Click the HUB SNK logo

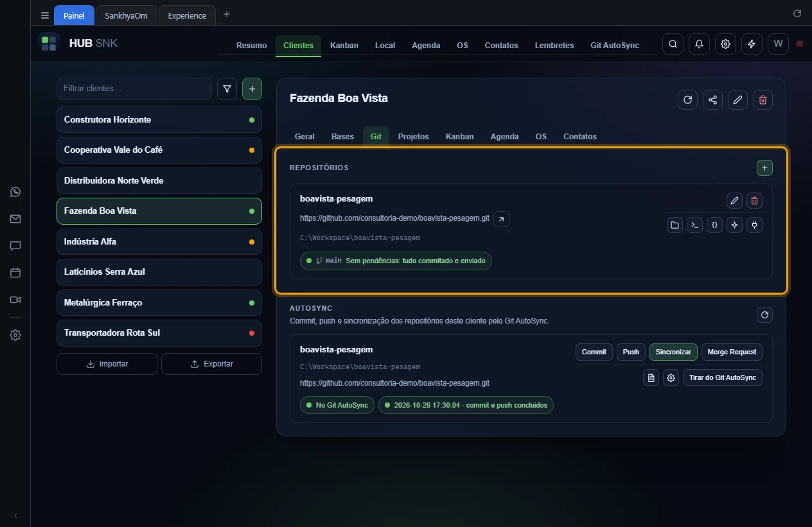[78, 44]
